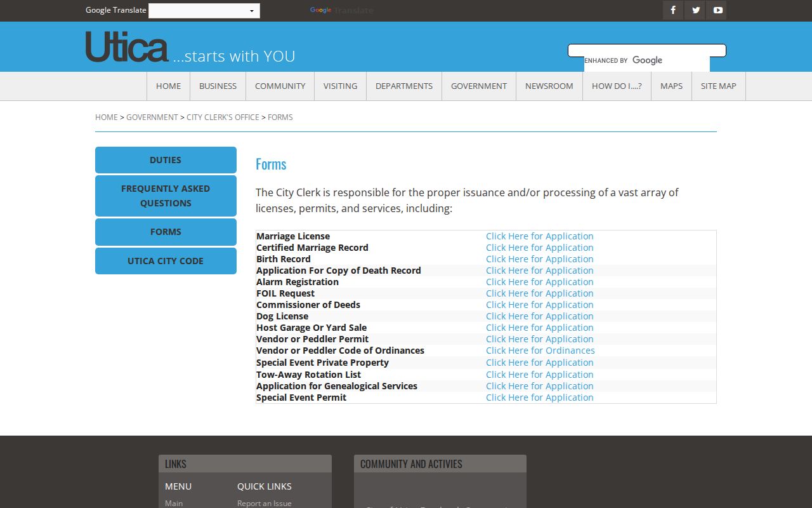The image size is (812, 508).
Task: Open the Dog License application link
Action: point(540,316)
